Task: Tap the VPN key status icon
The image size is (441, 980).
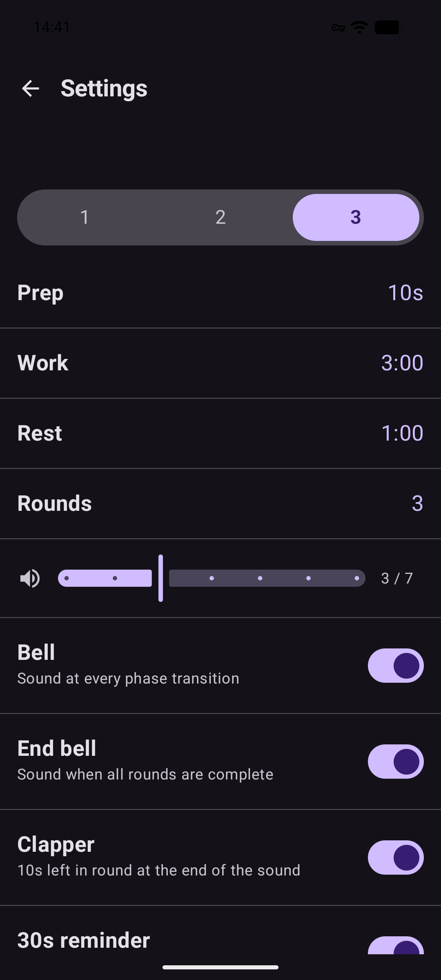Action: (338, 28)
